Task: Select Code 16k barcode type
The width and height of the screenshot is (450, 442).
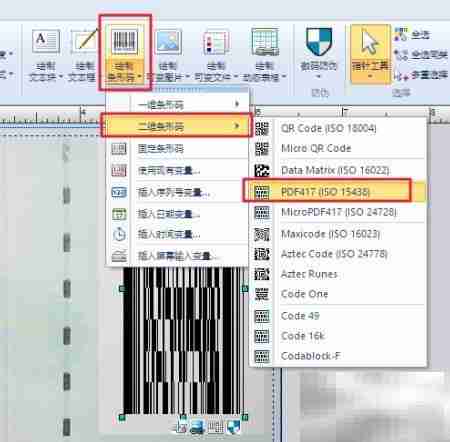Action: point(339,336)
